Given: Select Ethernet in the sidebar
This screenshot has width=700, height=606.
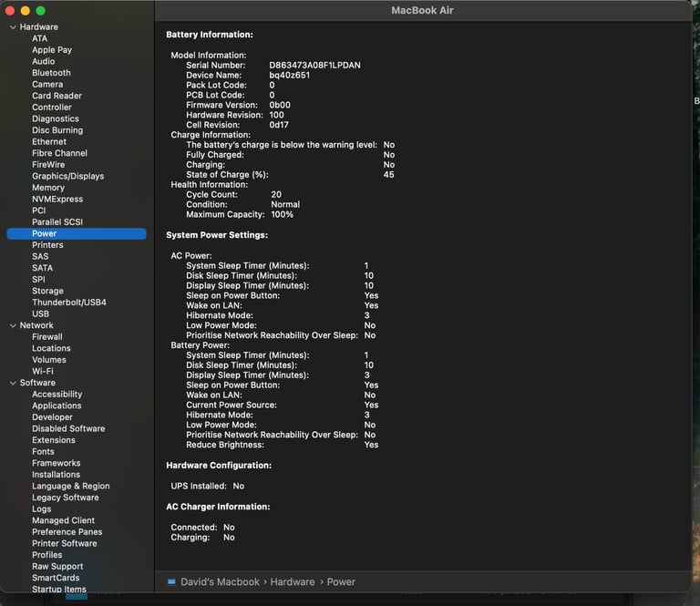Looking at the screenshot, I should point(49,142).
